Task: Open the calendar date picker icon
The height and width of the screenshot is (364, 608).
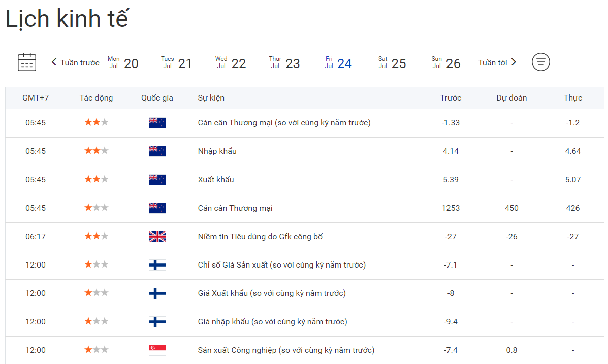Action: (27, 62)
